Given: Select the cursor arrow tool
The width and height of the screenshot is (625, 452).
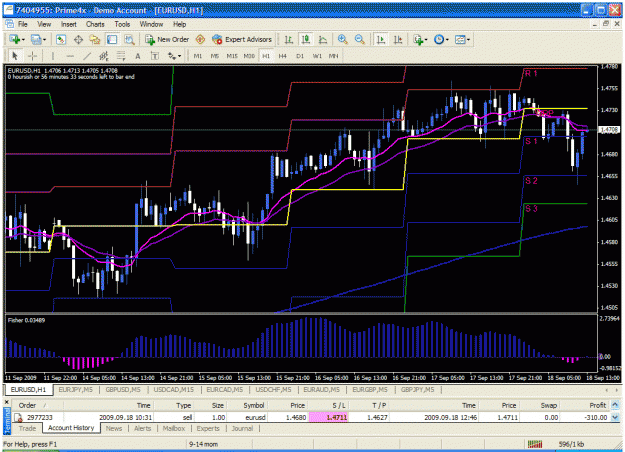Looking at the screenshot, I should [15, 56].
